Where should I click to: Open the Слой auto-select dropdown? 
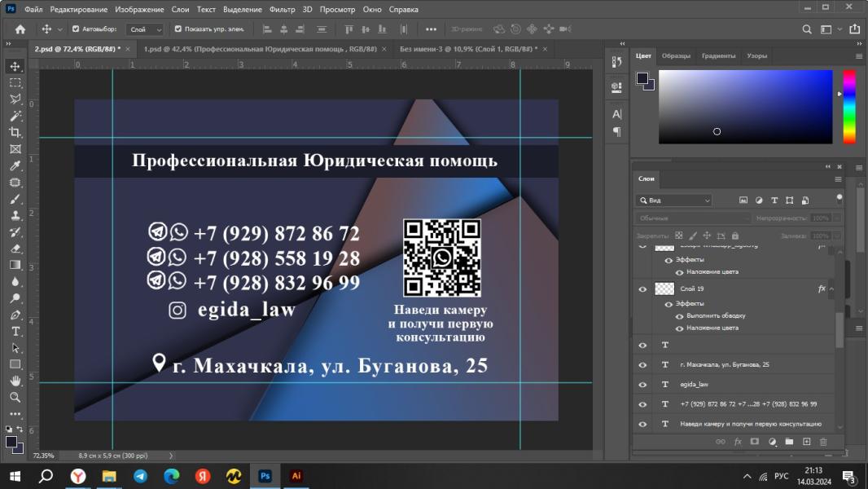(144, 29)
